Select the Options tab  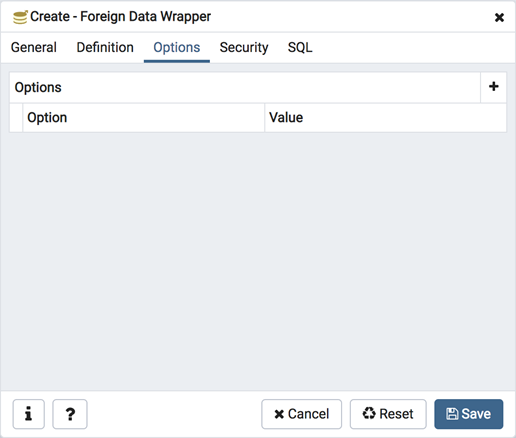(x=177, y=47)
